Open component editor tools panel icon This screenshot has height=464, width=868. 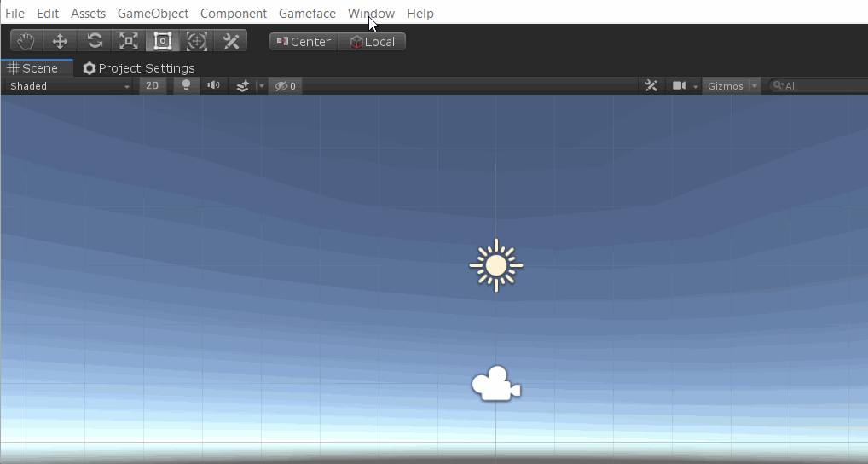point(651,86)
